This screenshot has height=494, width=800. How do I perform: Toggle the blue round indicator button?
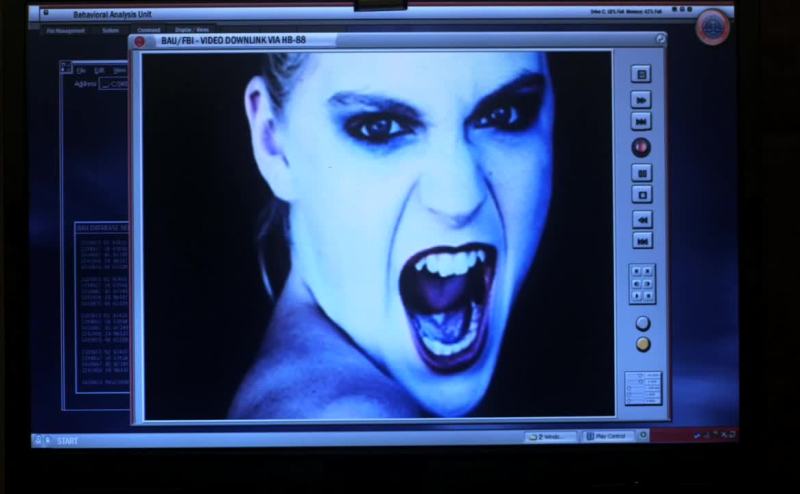643,323
